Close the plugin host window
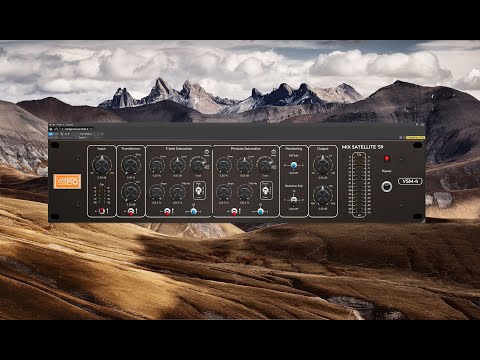The image size is (480, 360). coord(422,125)
